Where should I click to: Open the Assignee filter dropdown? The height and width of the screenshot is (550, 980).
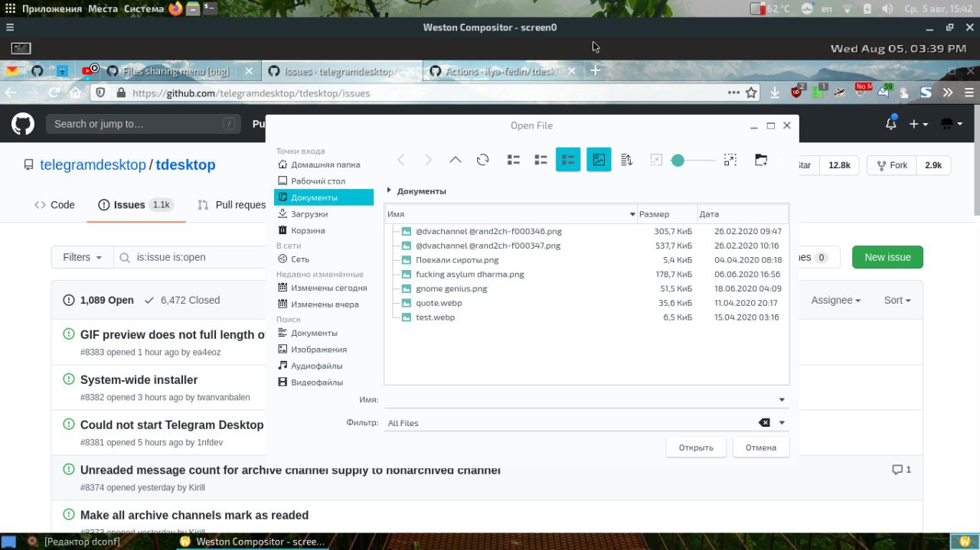[835, 301]
